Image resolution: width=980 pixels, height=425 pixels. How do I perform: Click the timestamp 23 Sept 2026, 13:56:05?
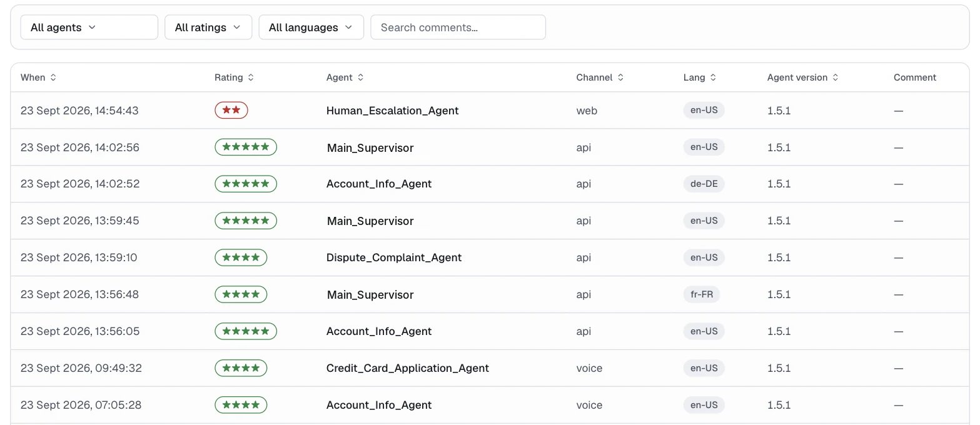pyautogui.click(x=80, y=331)
